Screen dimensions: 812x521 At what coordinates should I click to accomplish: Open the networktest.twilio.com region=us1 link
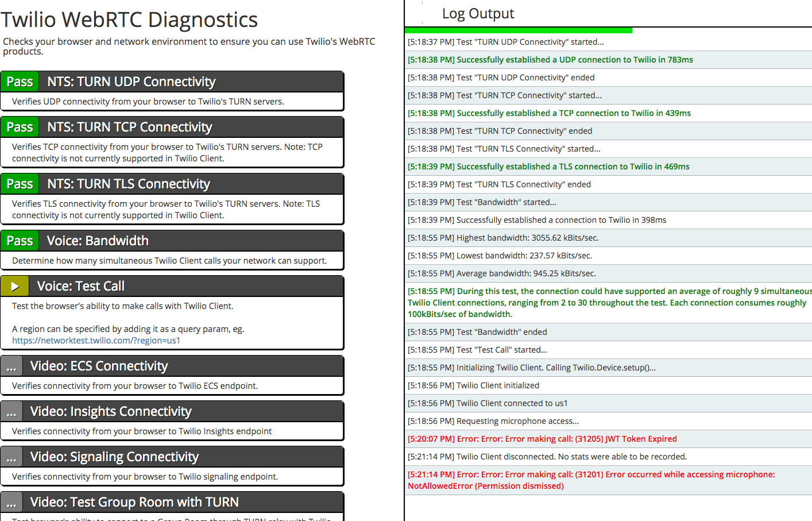(96, 341)
